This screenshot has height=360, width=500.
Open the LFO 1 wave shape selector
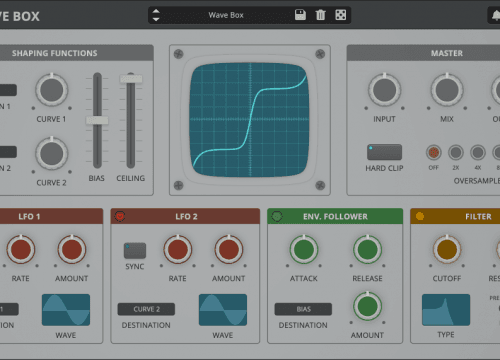pyautogui.click(x=66, y=310)
